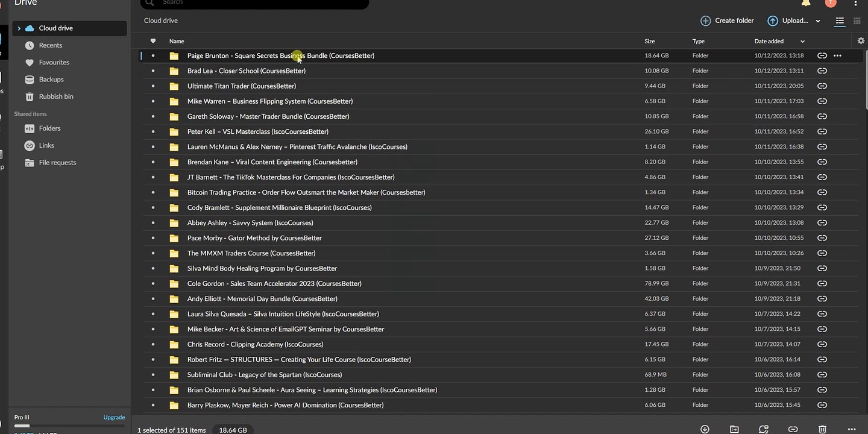Click folder icon for Silva Mind Body Healing

tap(174, 268)
